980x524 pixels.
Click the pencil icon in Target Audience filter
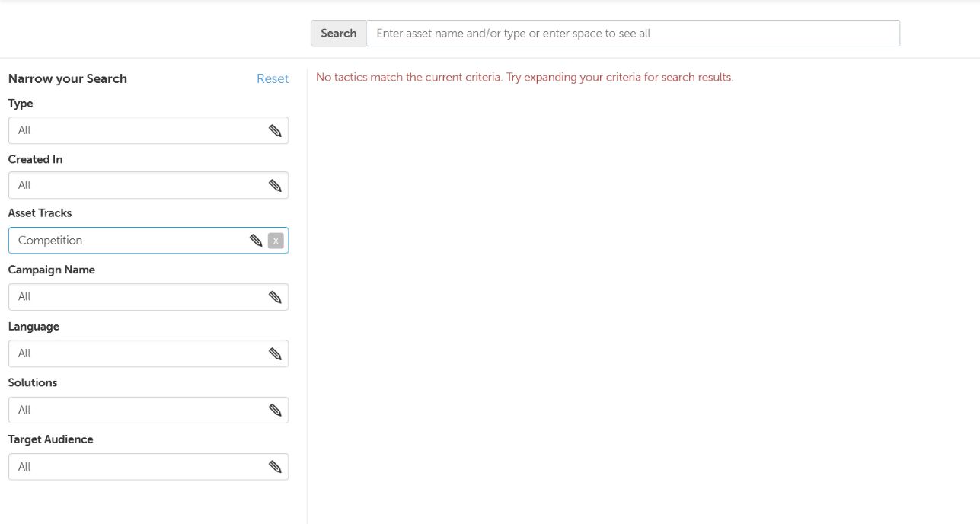(275, 467)
